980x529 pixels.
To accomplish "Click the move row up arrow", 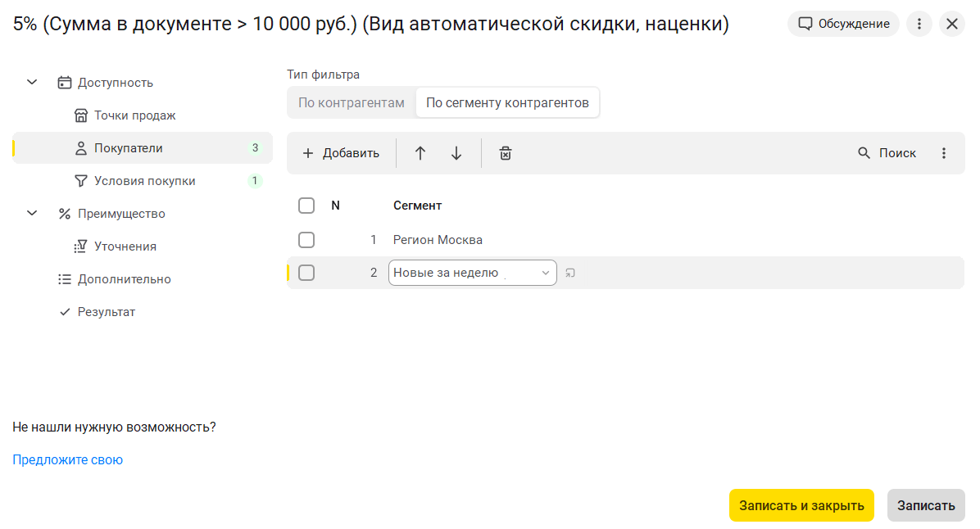I will 420,153.
